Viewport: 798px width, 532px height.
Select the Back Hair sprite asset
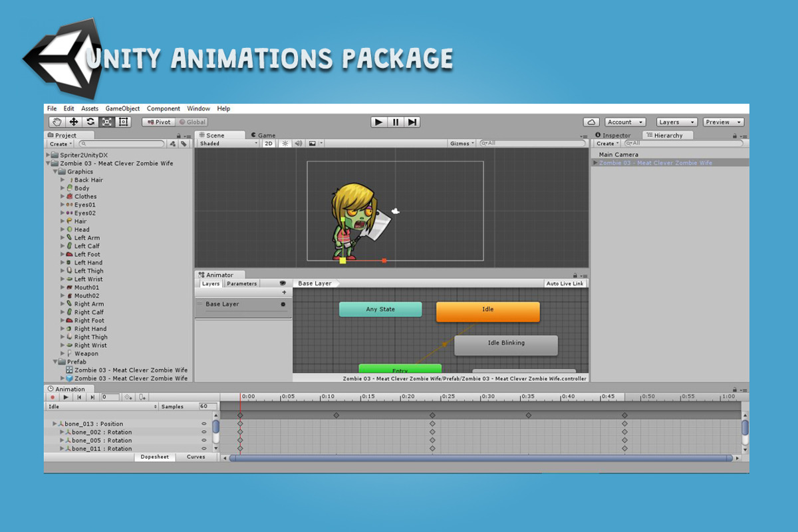click(x=88, y=180)
